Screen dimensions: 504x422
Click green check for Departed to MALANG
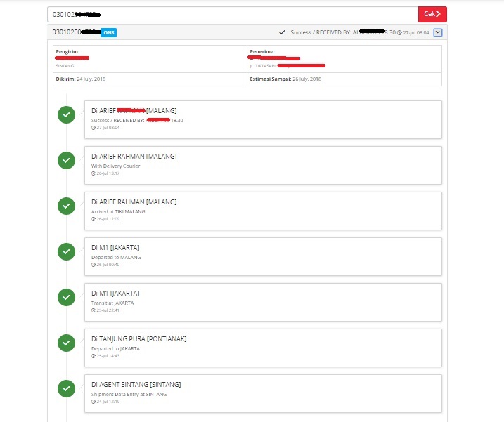66,251
